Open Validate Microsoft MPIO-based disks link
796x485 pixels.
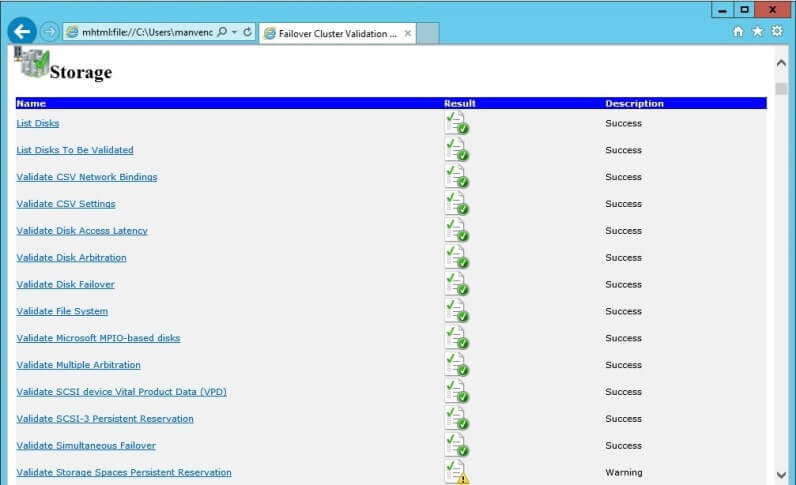pos(98,338)
